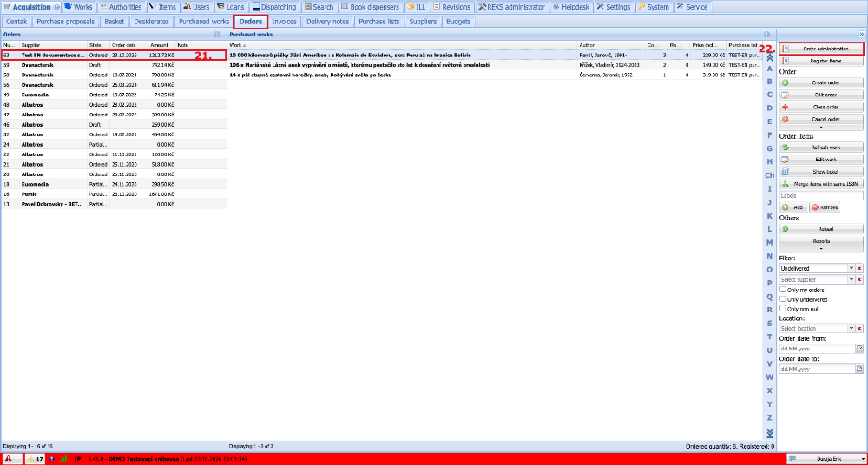This screenshot has width=868, height=465.
Task: Enable Only undelivered checkbox
Action: tap(783, 299)
